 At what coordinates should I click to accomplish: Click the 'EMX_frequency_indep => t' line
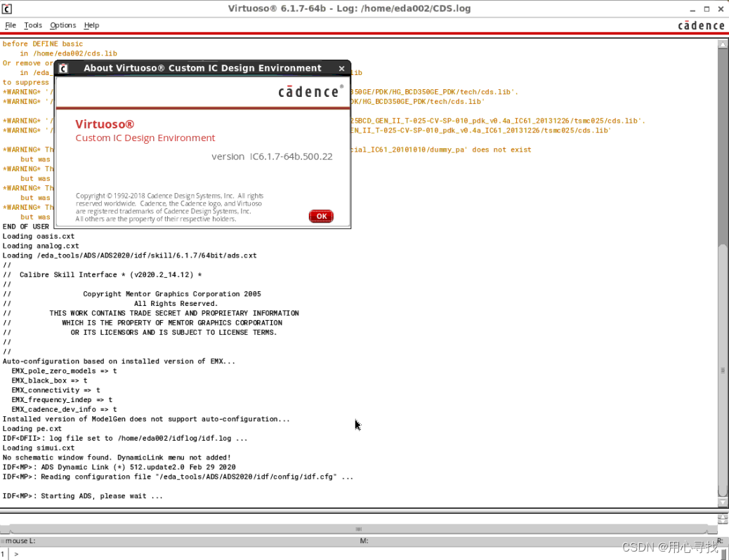(x=62, y=400)
